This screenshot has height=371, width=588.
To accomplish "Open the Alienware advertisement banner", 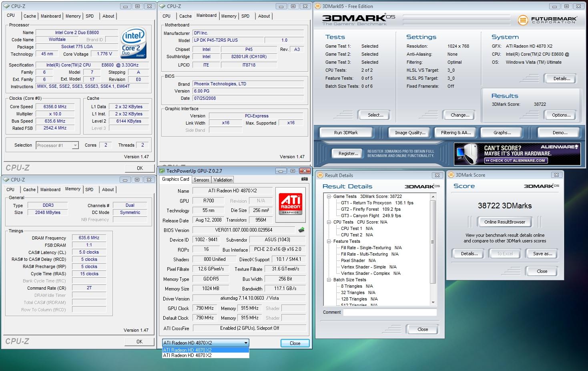I will point(517,154).
